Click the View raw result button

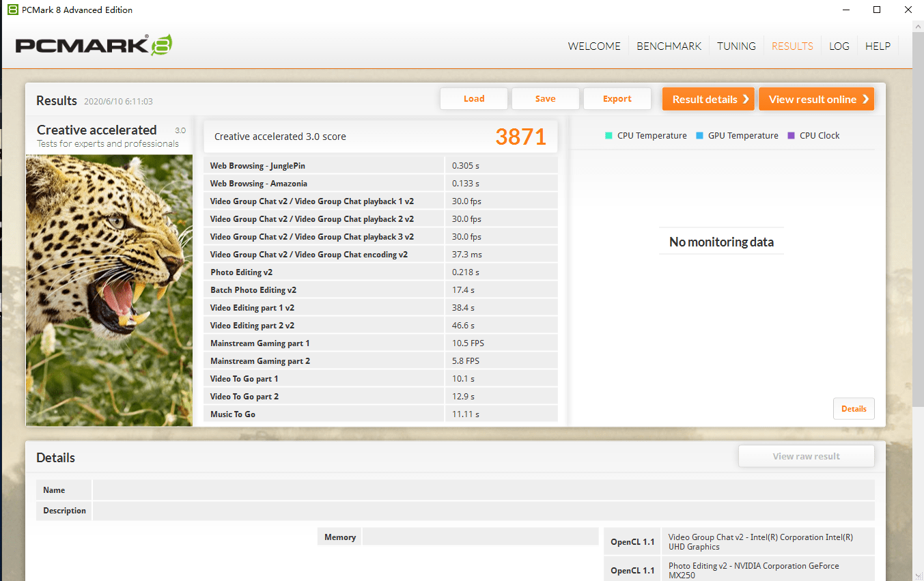point(807,456)
